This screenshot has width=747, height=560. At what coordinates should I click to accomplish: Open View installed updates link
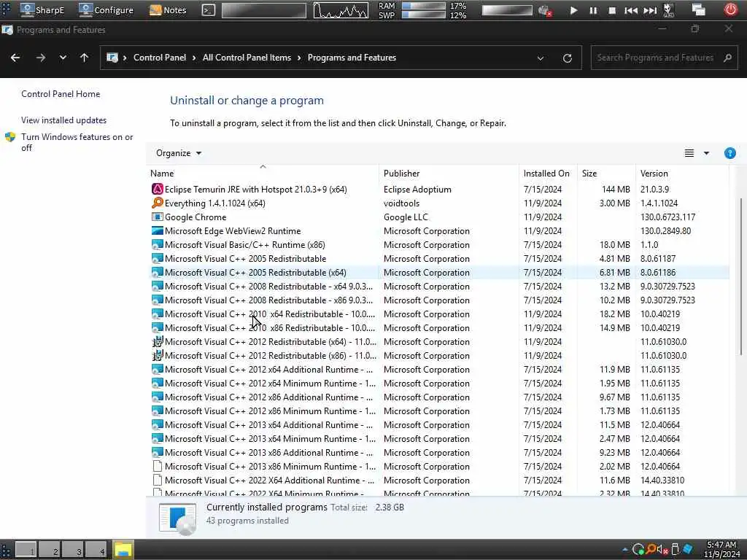(64, 120)
